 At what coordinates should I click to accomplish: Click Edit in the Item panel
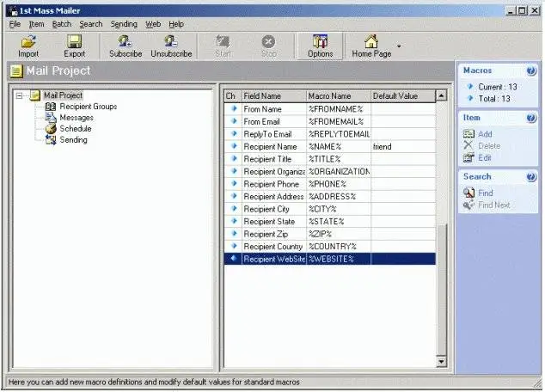485,158
